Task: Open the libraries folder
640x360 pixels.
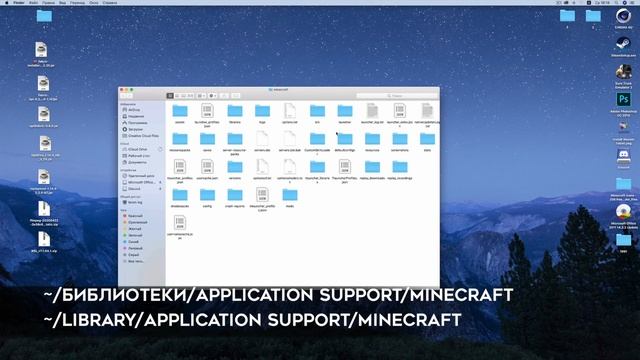Action: point(235,111)
